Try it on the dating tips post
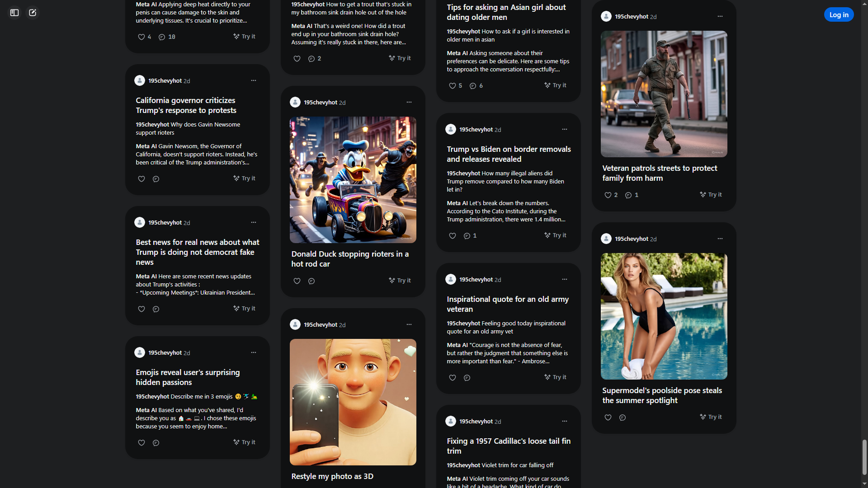 tap(556, 85)
